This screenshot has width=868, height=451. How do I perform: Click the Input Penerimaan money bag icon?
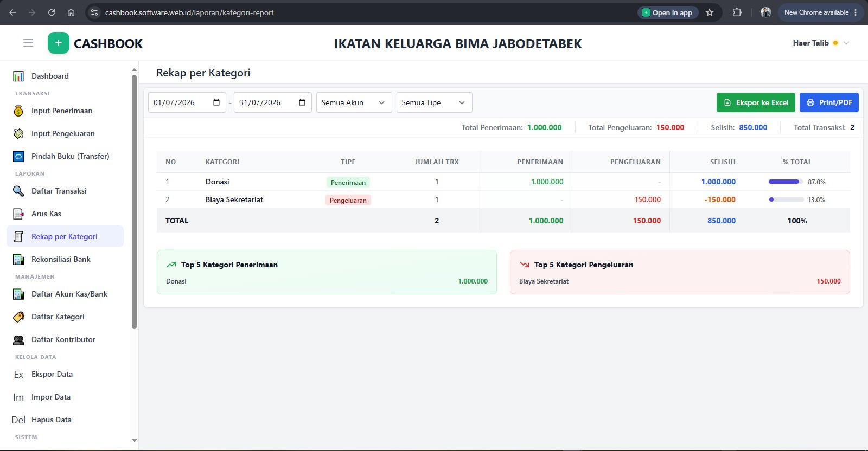(x=18, y=111)
